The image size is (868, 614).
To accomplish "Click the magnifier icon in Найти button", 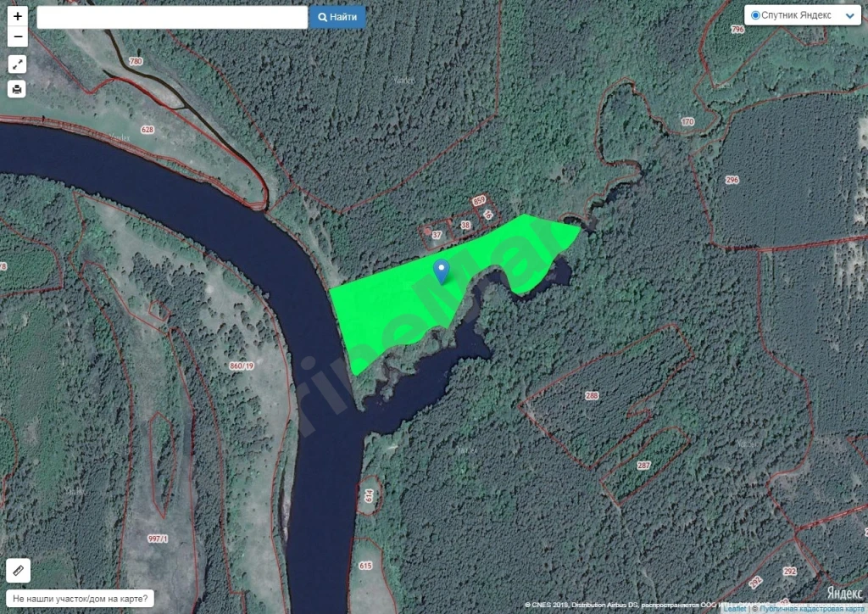I will (x=323, y=17).
